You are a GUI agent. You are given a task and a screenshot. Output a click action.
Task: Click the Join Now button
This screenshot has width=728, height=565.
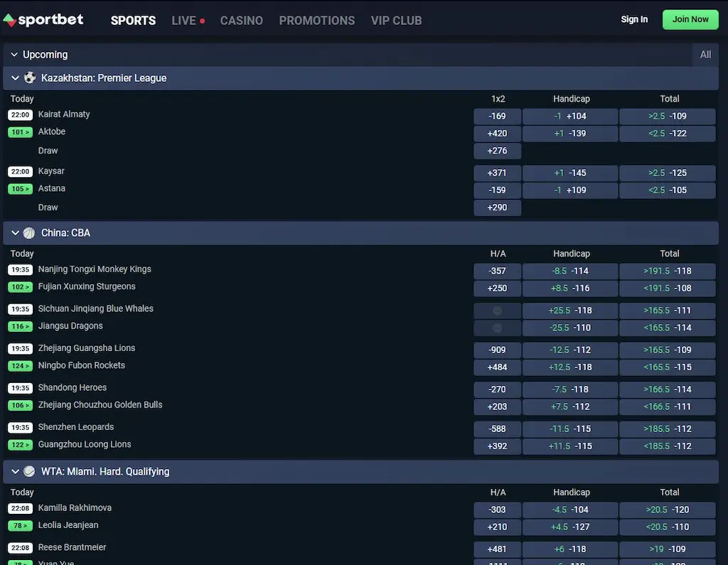click(690, 19)
